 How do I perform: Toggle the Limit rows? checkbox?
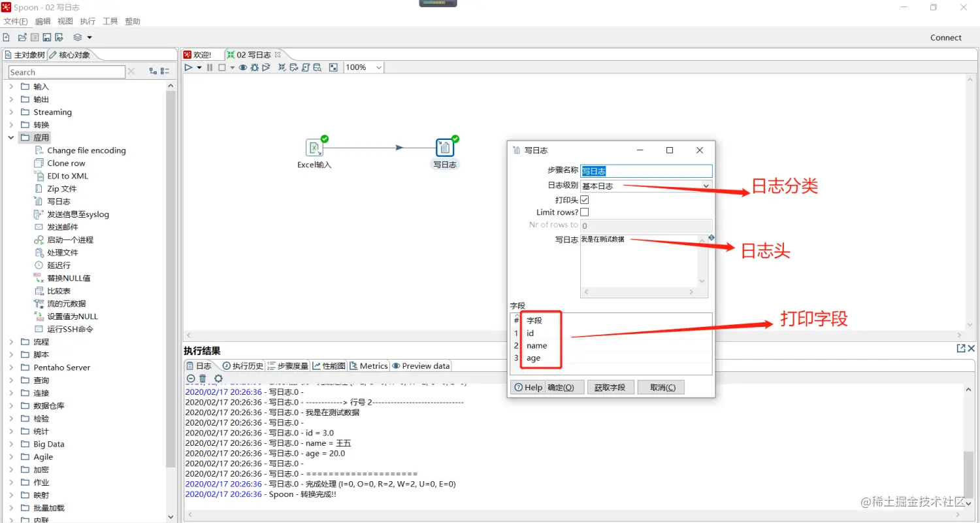[x=585, y=212]
